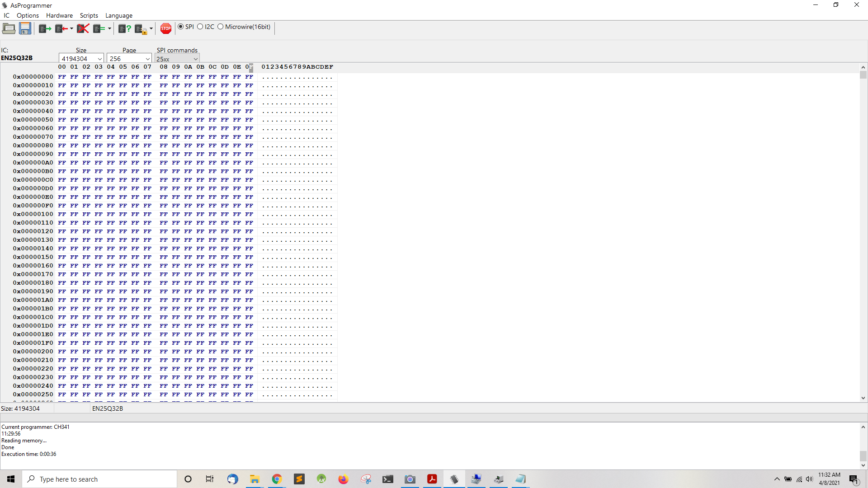Click the Verify IC equals icon
868x488 pixels.
tap(99, 29)
